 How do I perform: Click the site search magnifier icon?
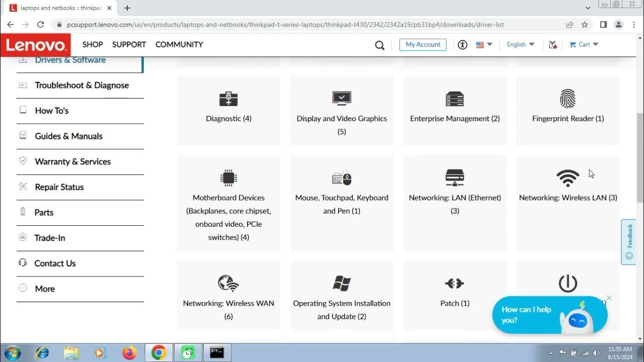380,45
